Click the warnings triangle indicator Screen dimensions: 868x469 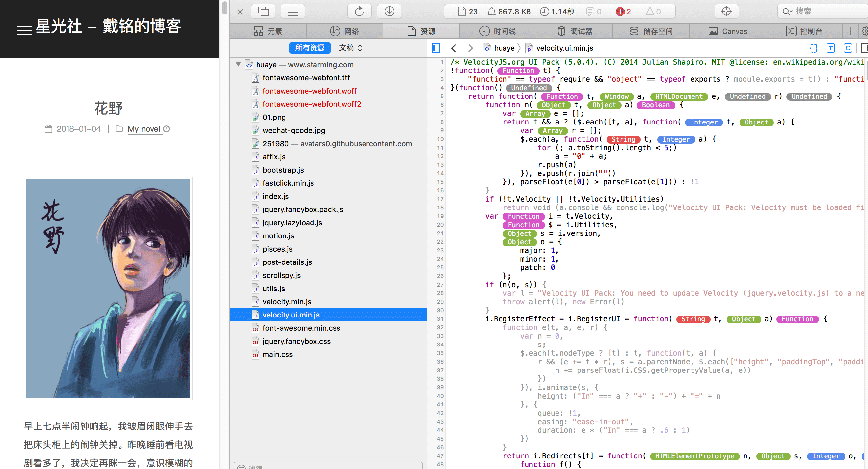(653, 12)
